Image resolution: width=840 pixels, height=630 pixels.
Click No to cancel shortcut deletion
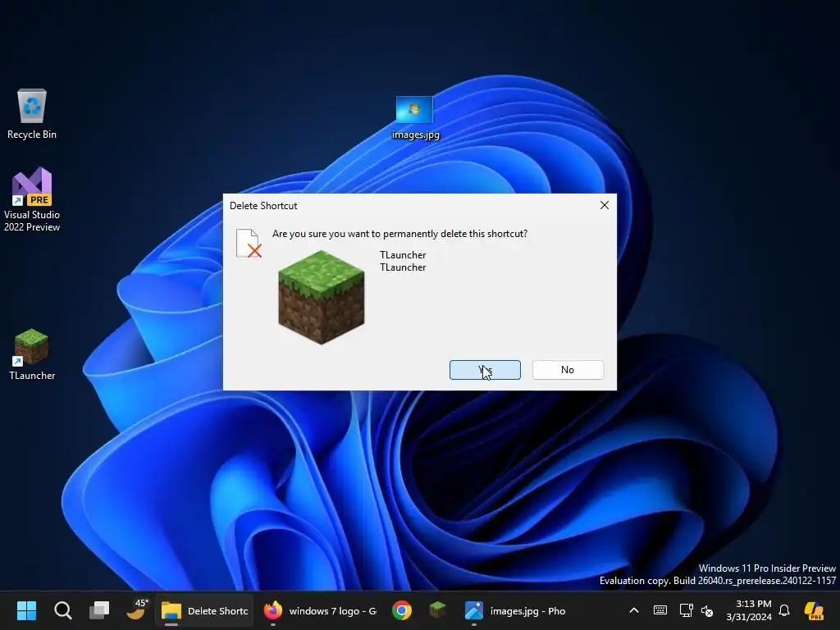point(568,370)
